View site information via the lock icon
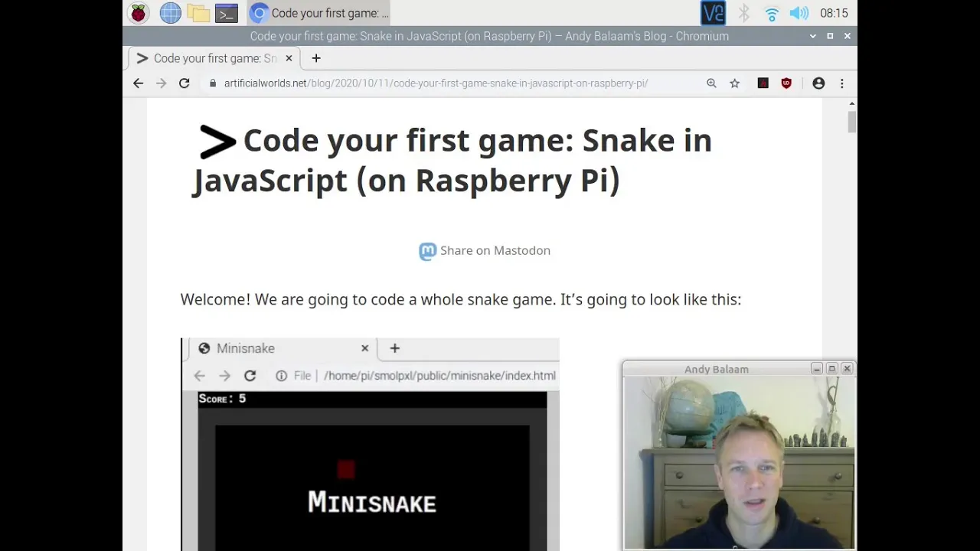980x551 pixels. coord(213,83)
